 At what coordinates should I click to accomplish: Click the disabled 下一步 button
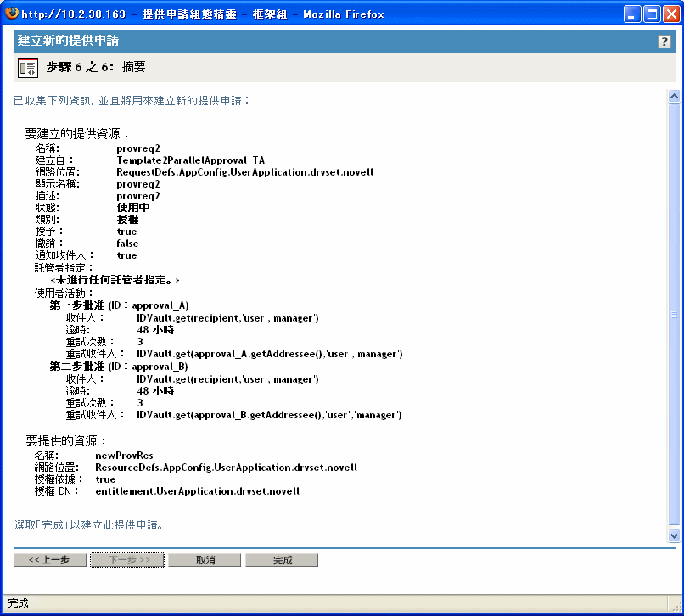pos(127,560)
